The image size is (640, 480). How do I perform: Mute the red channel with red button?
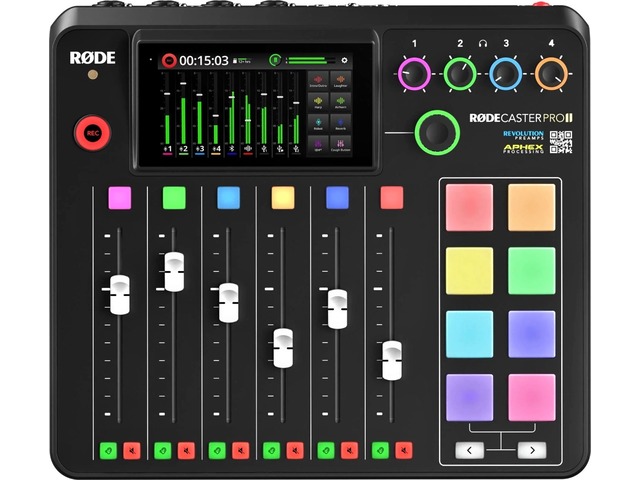[x=404, y=451]
